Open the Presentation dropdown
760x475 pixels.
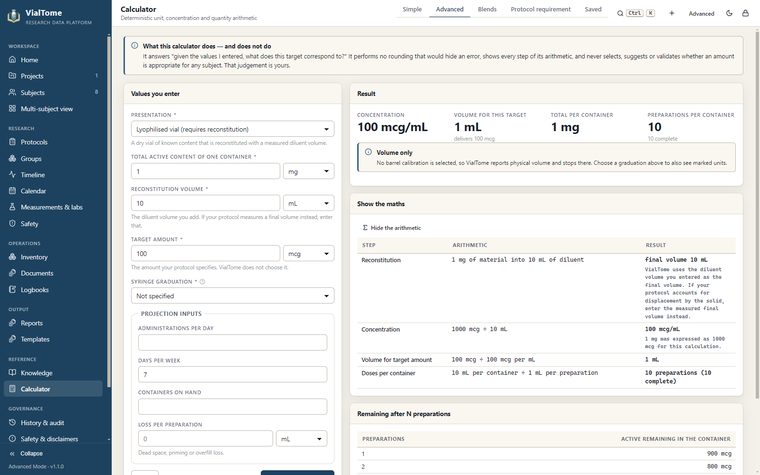(233, 129)
